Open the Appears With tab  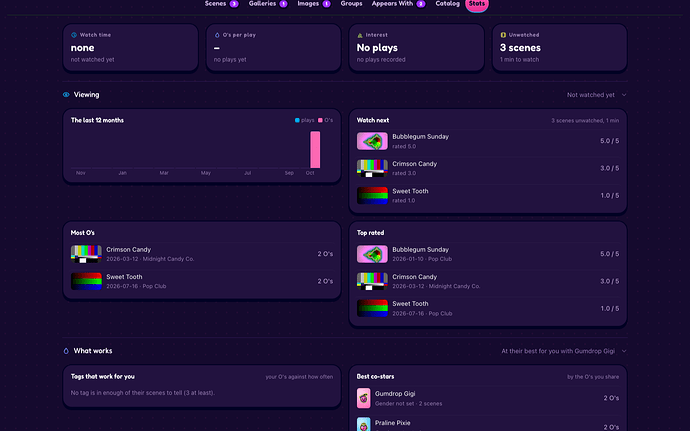coord(398,4)
